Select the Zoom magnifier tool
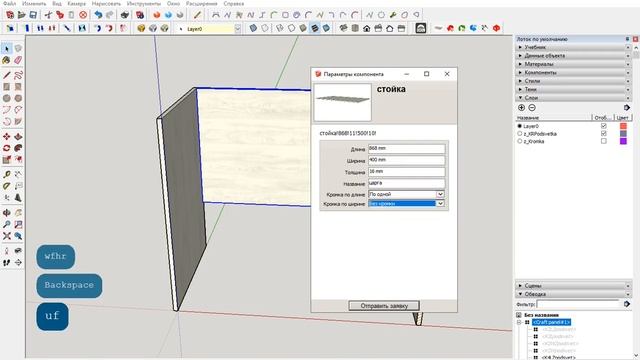The height and width of the screenshot is (360, 640). coord(7,224)
